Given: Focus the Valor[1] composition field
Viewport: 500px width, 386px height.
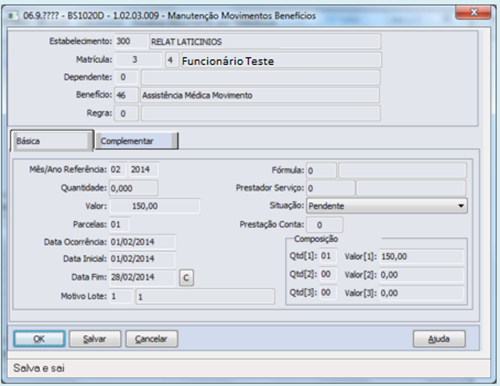Looking at the screenshot, I should pos(421,256).
